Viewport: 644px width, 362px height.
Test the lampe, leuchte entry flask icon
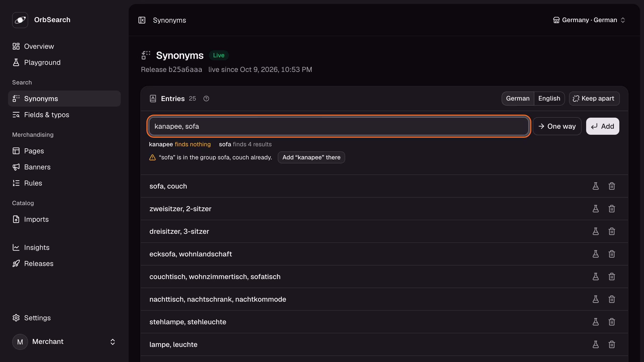pos(596,344)
